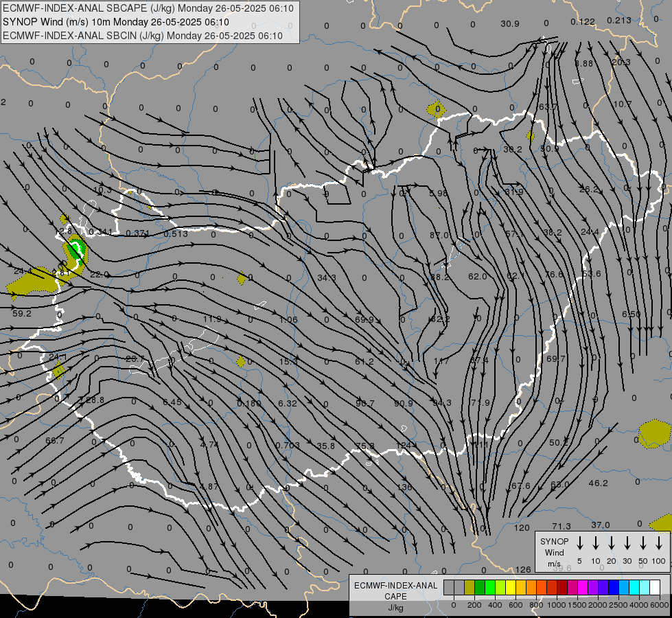
Task: Click the map value 136
Action: pyautogui.click(x=404, y=487)
